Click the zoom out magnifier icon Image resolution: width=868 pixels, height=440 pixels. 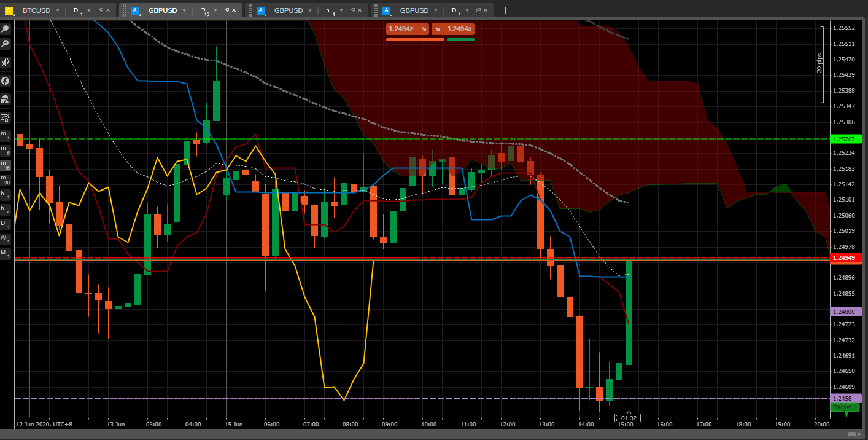click(x=5, y=44)
